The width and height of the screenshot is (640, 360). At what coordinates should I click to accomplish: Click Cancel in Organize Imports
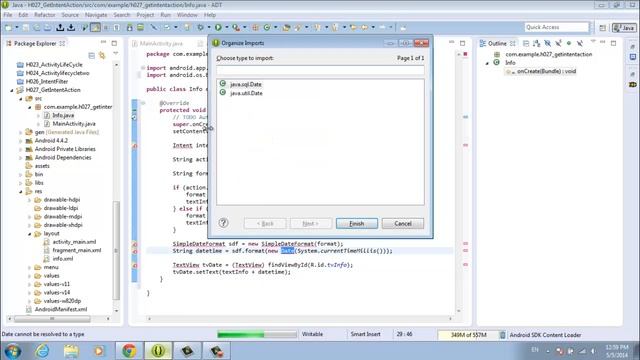tap(403, 224)
